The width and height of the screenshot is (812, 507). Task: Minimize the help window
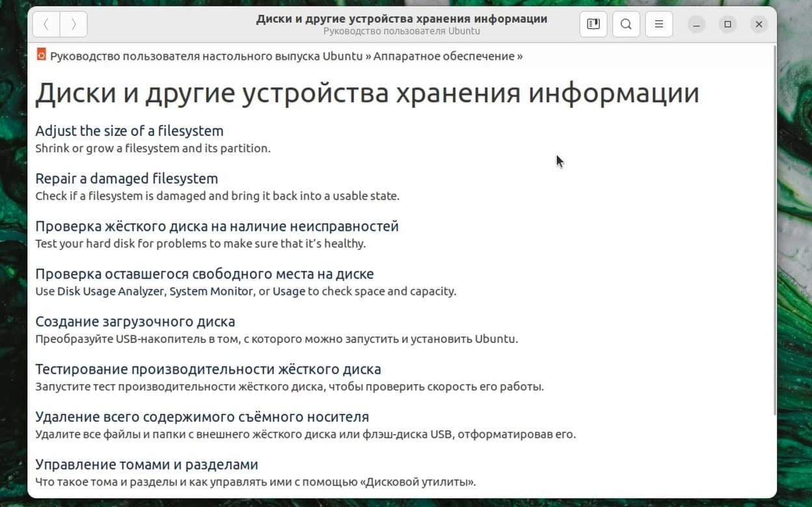click(x=696, y=25)
